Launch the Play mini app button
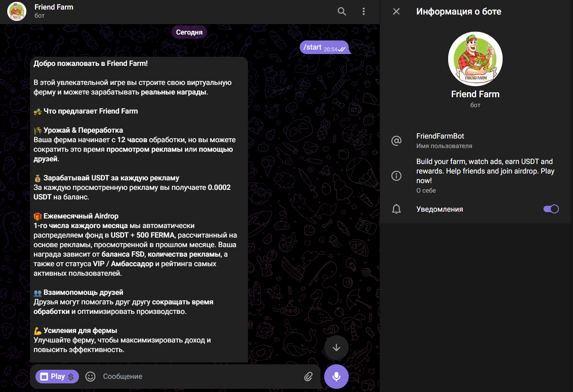 (57, 377)
